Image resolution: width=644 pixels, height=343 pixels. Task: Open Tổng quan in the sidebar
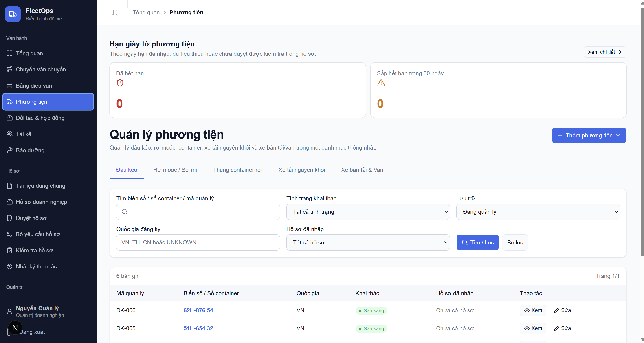tap(48, 53)
